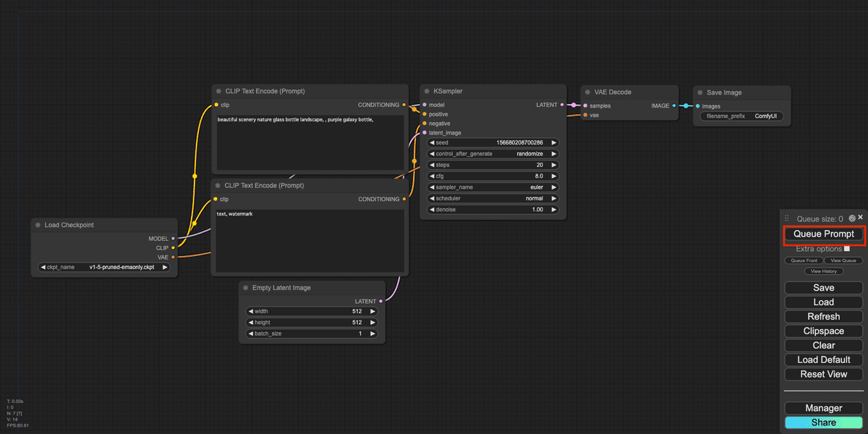Click the denoise value slider
This screenshot has height=434, width=868.
[x=493, y=210]
